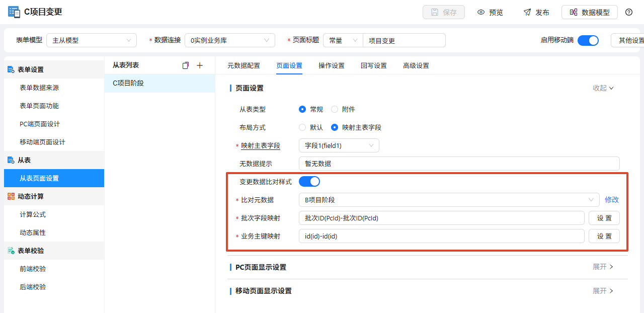This screenshot has height=313, width=644.
Task: Toggle the 启用移动端 switch
Action: pos(588,40)
